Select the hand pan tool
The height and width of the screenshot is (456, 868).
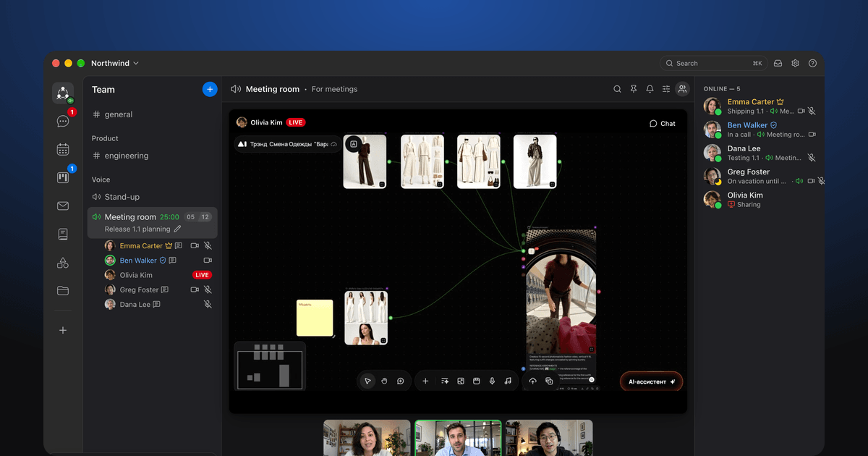[x=384, y=381]
